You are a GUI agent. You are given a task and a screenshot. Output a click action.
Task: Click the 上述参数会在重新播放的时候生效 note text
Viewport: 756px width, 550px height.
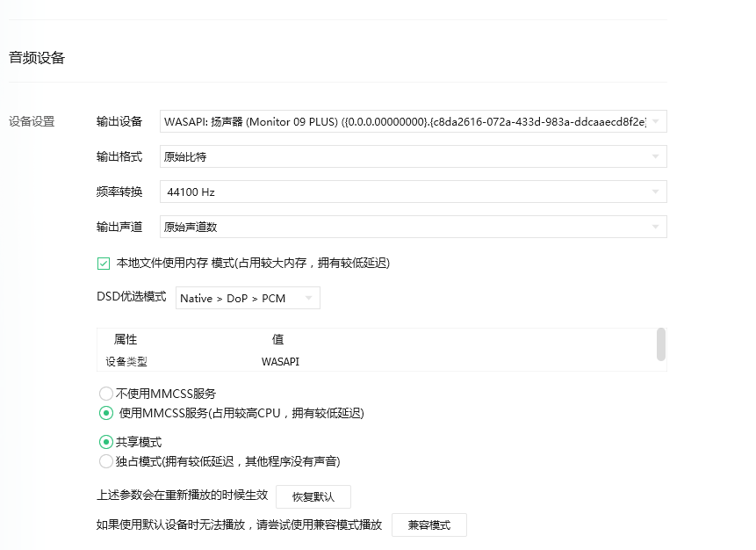click(x=182, y=496)
